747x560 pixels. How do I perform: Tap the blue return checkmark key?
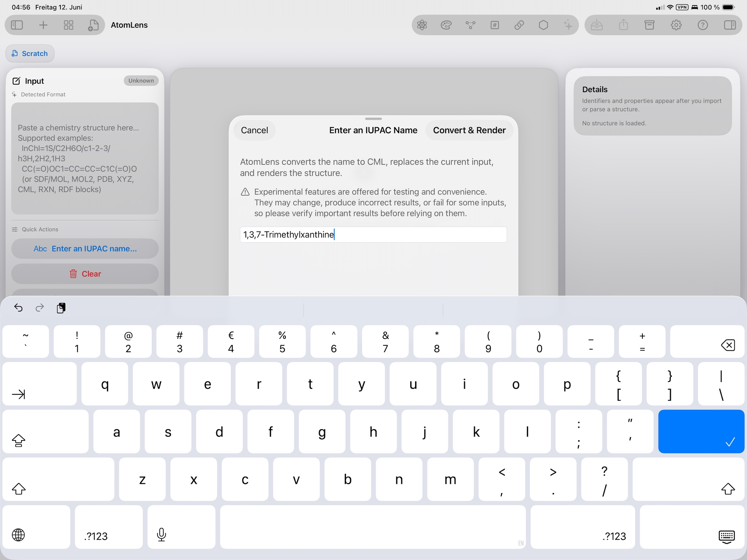pos(701,431)
